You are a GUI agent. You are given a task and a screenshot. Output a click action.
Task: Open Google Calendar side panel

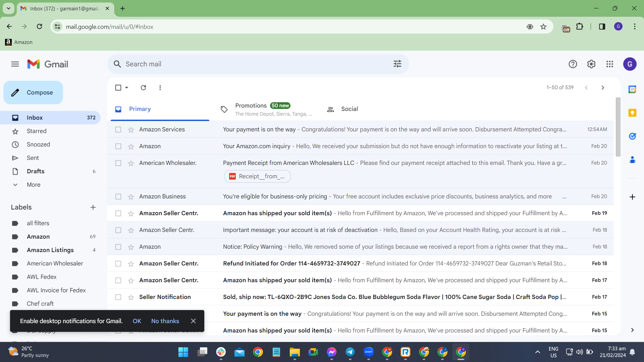coord(632,89)
